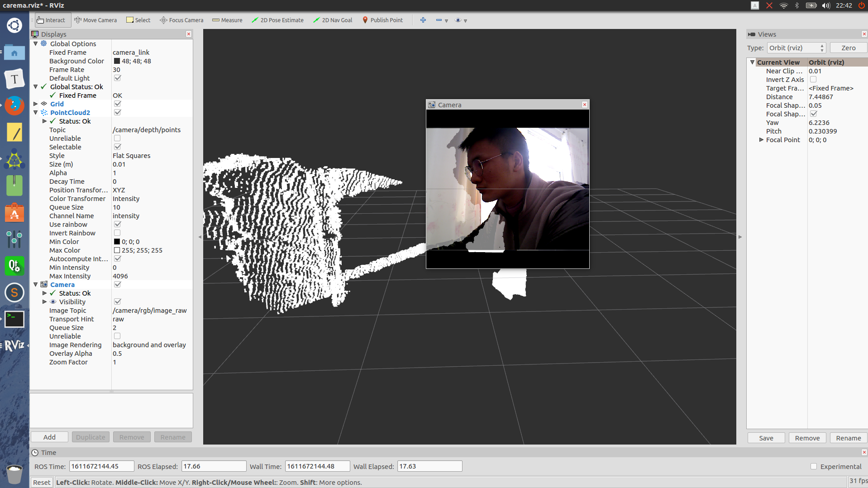Collapse the PointCloud2 display node
This screenshot has width=868, height=488.
(x=36, y=112)
